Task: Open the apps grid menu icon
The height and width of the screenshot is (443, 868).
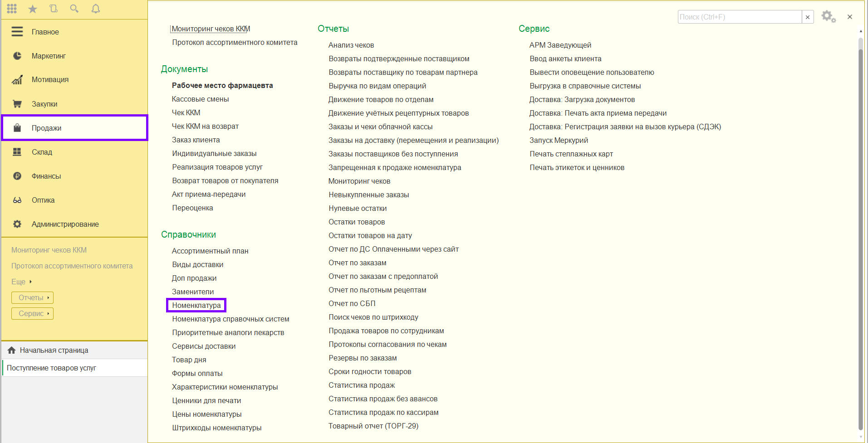Action: 12,9
